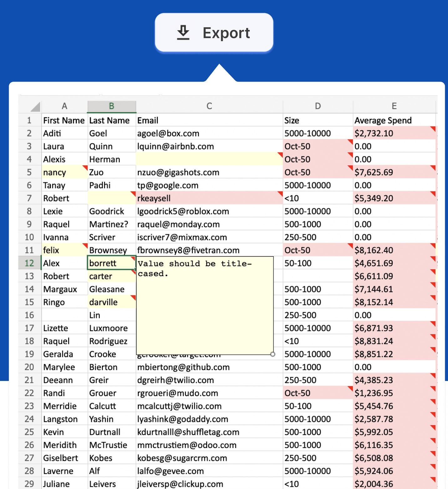Select column B header
Image resolution: width=448 pixels, height=489 pixels.
pos(112,106)
